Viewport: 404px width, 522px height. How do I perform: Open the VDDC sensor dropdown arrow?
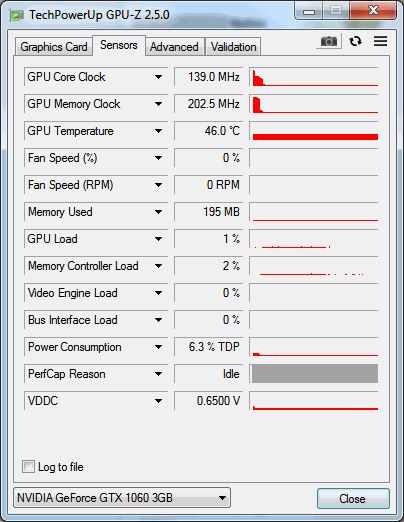[159, 401]
